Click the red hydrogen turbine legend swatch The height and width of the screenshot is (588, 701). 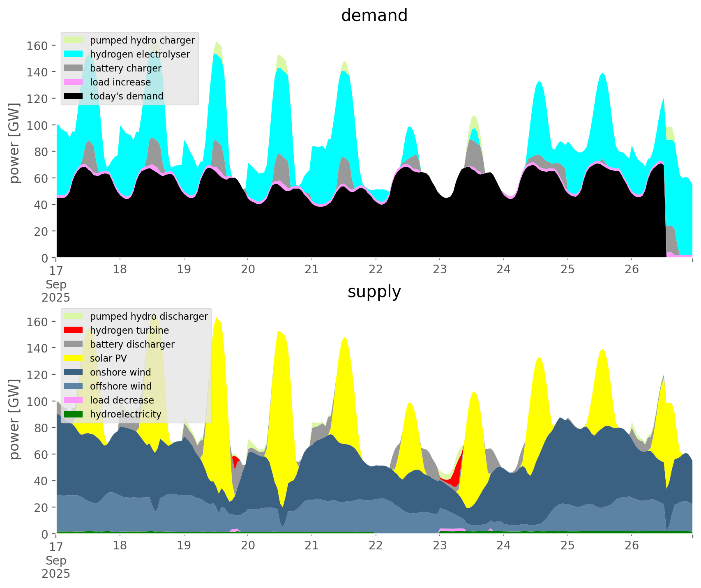74,330
